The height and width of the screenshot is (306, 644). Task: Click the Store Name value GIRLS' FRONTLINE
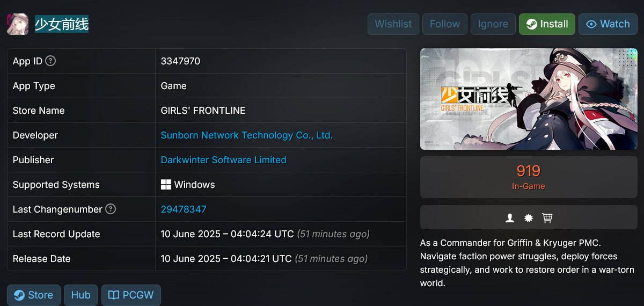203,111
